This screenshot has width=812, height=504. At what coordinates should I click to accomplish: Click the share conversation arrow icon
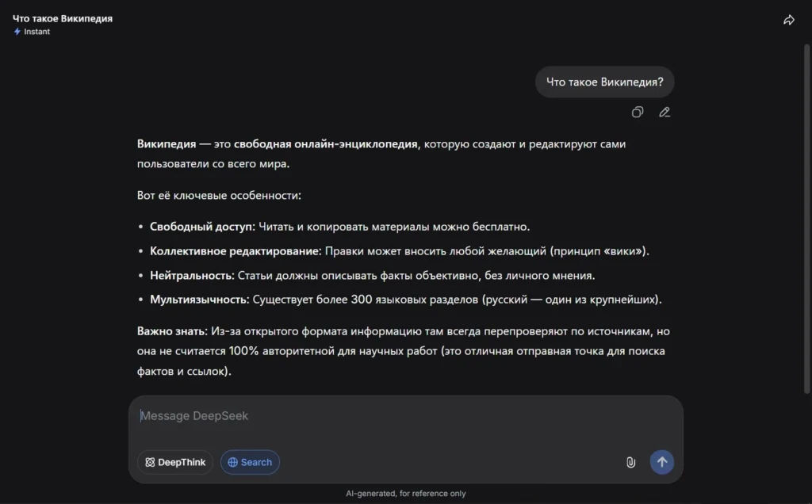788,20
